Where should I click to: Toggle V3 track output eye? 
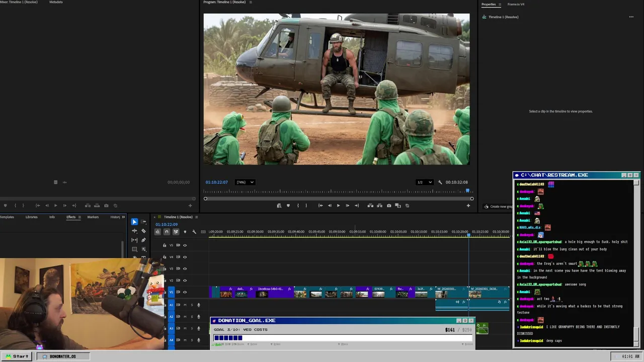click(x=185, y=268)
